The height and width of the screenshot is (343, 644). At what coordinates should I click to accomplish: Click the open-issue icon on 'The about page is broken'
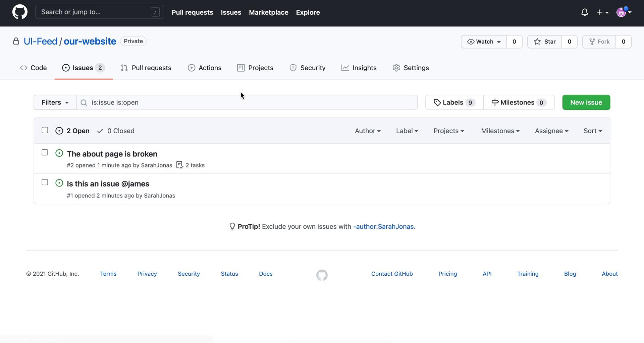[59, 153]
